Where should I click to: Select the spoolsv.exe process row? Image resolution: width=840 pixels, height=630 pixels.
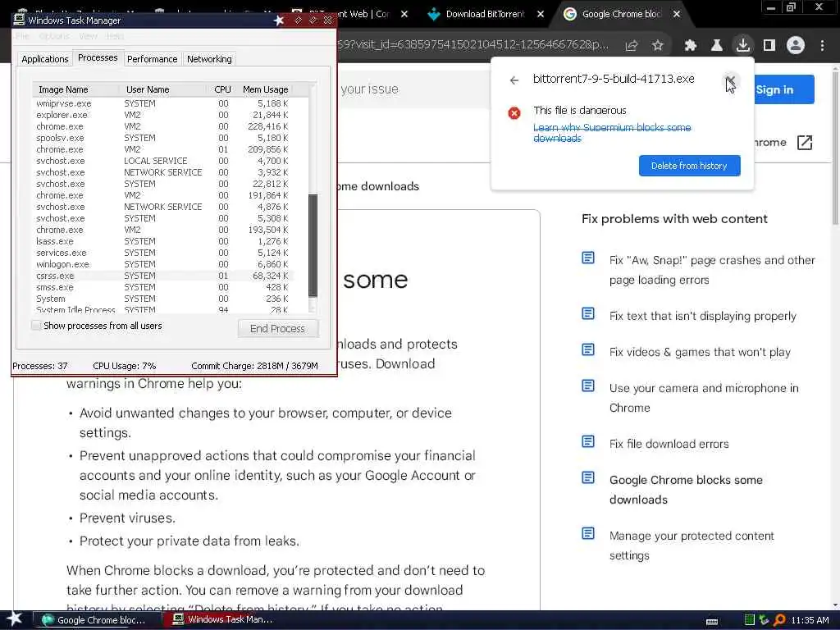[162, 138]
